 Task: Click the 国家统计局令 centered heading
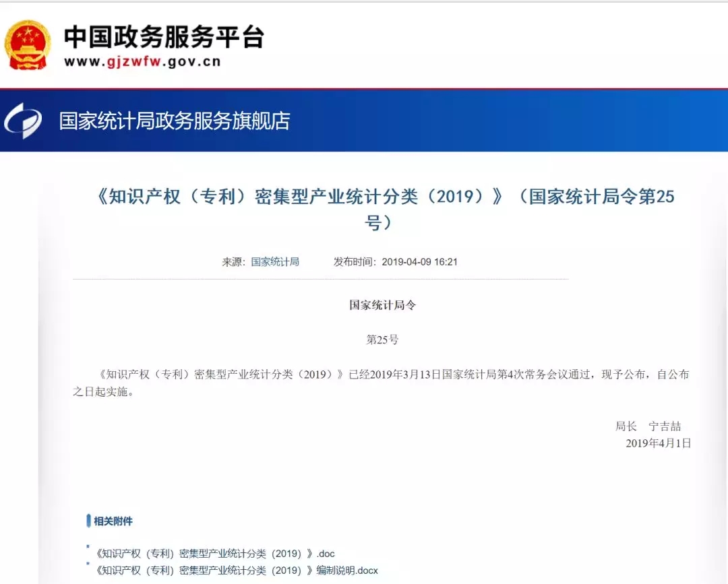click(383, 304)
